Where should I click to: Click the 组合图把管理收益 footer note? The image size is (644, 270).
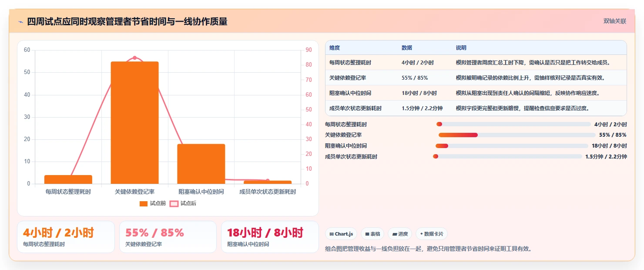click(x=429, y=249)
